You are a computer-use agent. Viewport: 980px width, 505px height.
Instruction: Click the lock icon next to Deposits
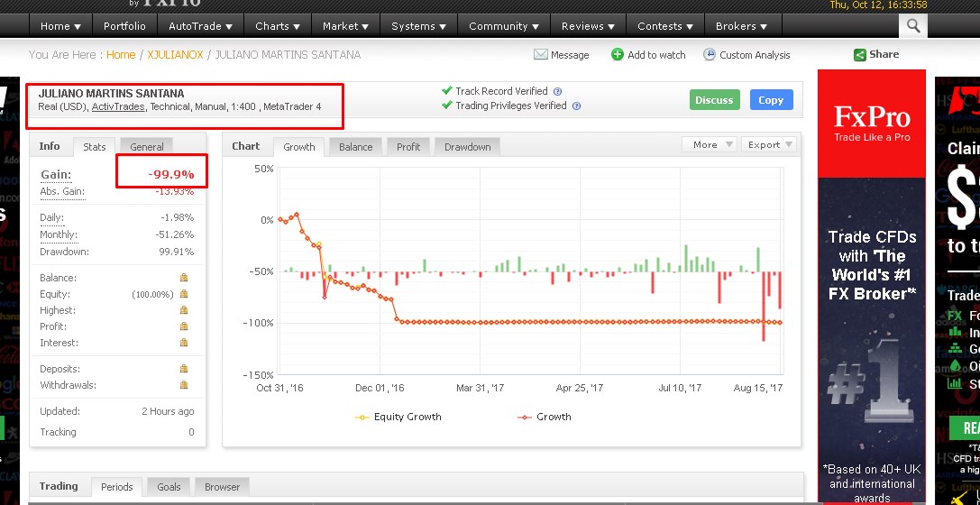click(x=184, y=369)
